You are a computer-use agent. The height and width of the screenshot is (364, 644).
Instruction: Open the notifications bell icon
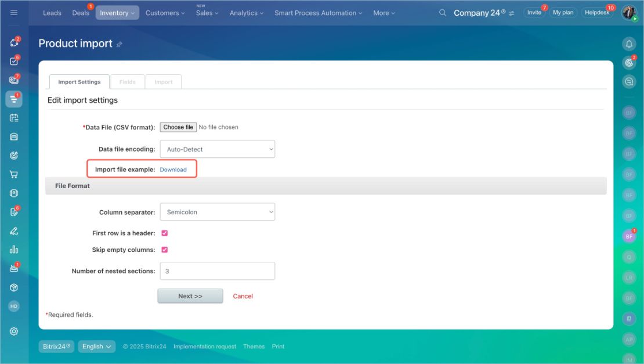pyautogui.click(x=629, y=44)
